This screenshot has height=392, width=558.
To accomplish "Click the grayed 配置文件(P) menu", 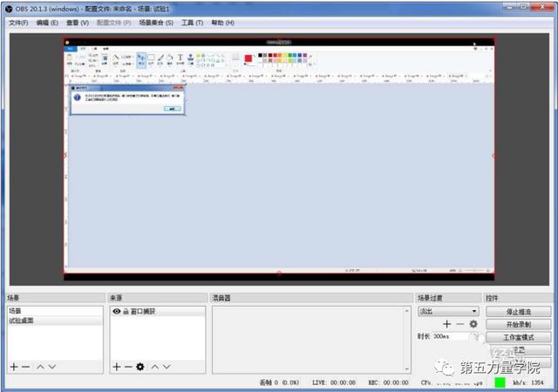I will pyautogui.click(x=114, y=23).
